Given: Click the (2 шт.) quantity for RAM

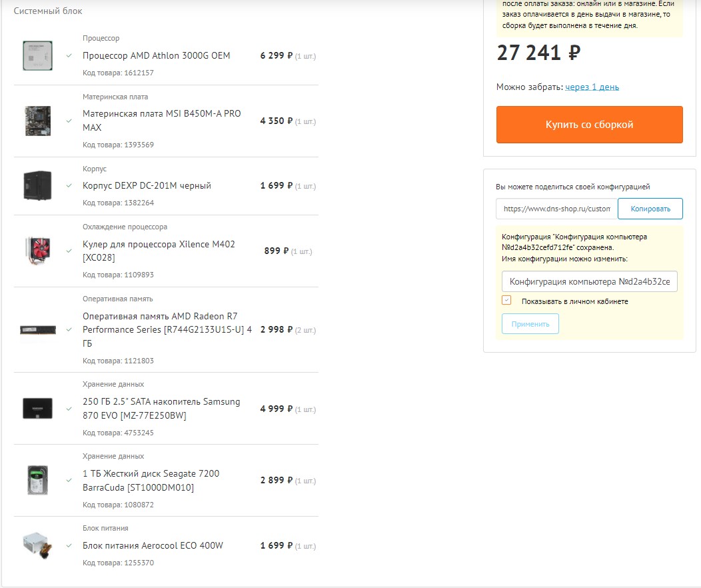Looking at the screenshot, I should (305, 331).
